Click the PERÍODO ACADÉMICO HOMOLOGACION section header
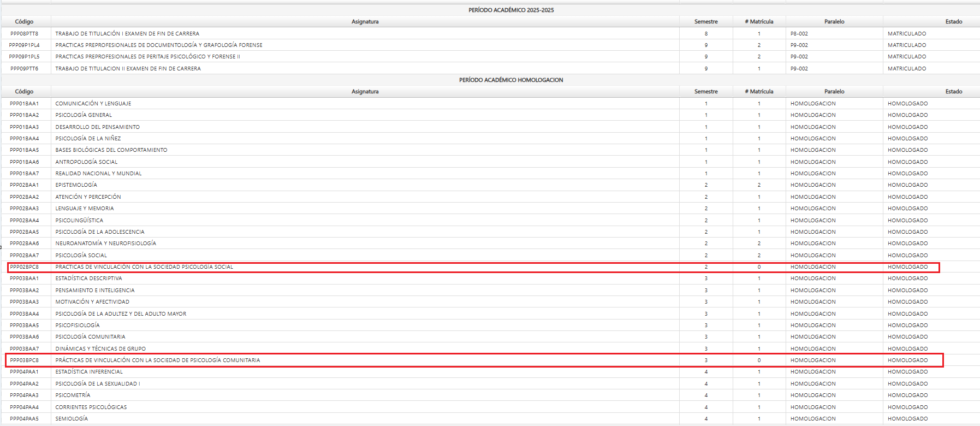 (x=511, y=80)
